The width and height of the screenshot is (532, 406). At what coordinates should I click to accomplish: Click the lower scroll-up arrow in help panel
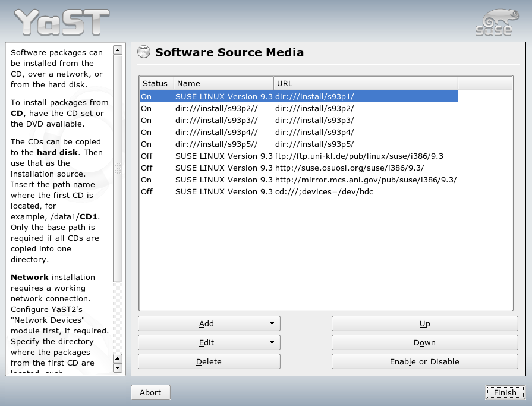pos(117,358)
